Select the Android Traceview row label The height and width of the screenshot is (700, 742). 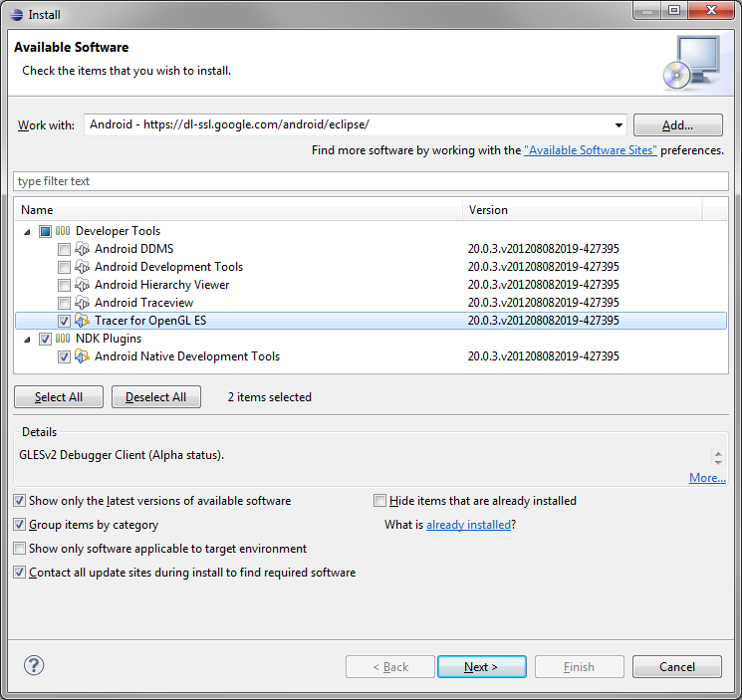click(x=143, y=303)
